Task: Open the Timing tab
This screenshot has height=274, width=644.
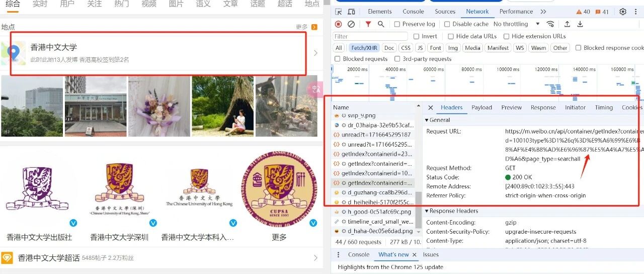Action: 604,107
